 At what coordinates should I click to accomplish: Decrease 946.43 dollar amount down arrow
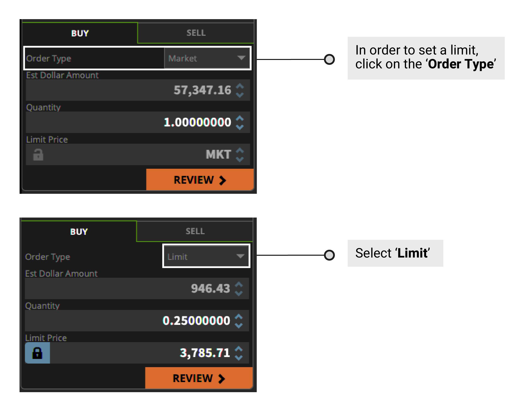239,293
